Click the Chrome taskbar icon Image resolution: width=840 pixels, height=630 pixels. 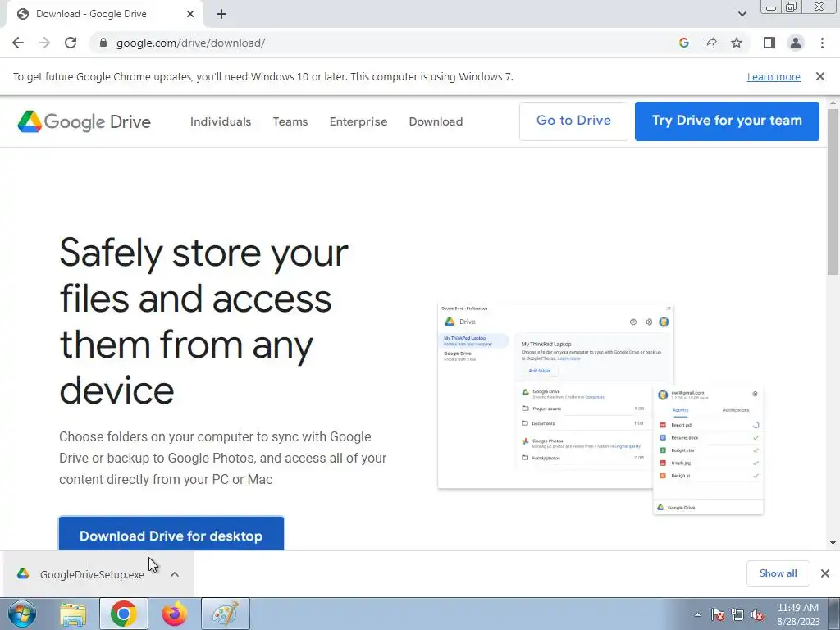point(124,614)
